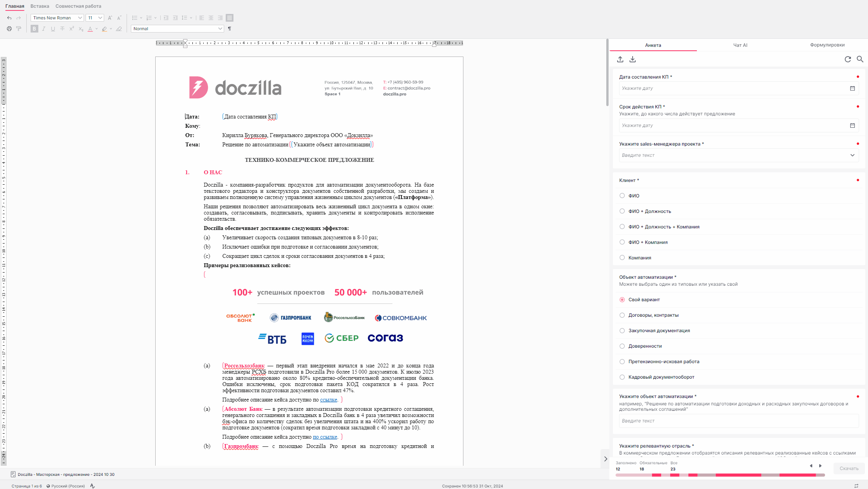Click the Скачать button
This screenshot has height=489, width=868.
point(849,468)
